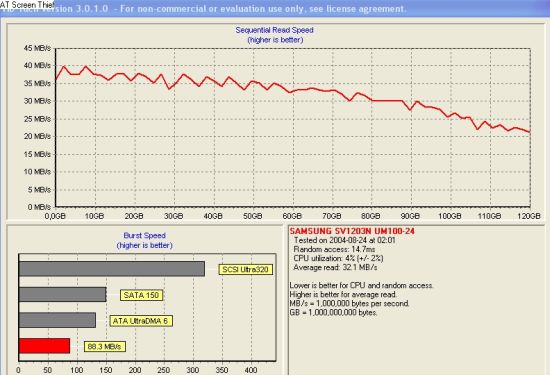Click the SAMSUNG SV1203N drive name heading
Image resolution: width=550 pixels, height=375 pixels.
pyautogui.click(x=352, y=231)
